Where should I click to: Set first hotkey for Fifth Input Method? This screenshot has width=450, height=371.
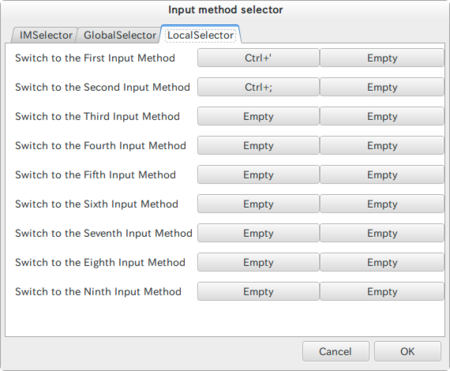[x=258, y=175]
